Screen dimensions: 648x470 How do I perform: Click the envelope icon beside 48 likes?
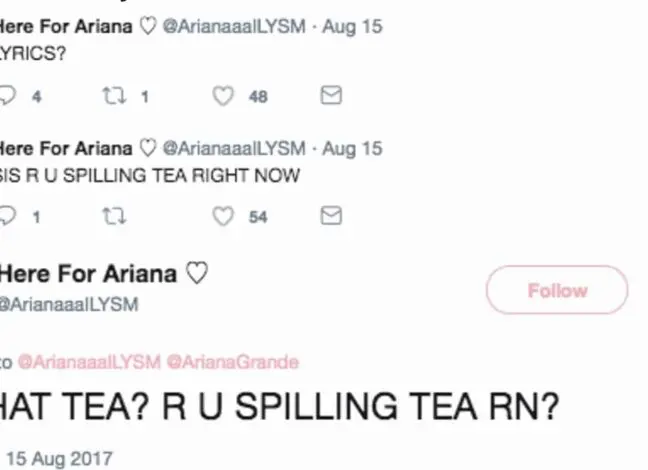coord(331,96)
